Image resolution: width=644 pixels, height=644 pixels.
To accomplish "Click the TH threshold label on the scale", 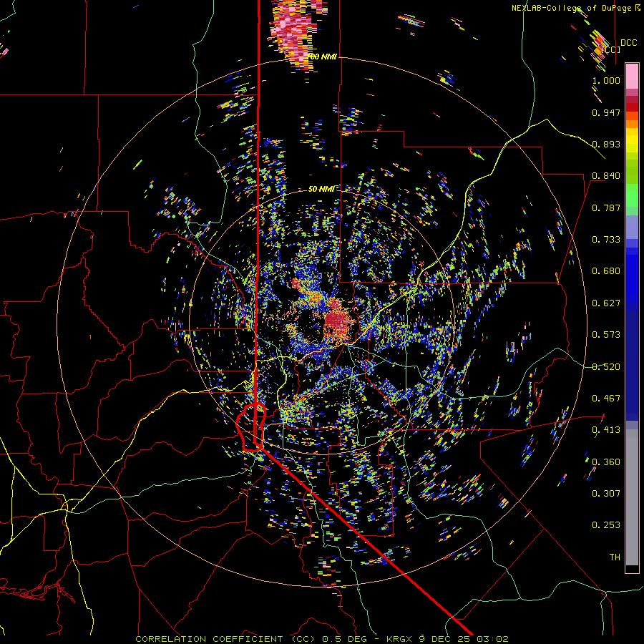I will coord(615,557).
